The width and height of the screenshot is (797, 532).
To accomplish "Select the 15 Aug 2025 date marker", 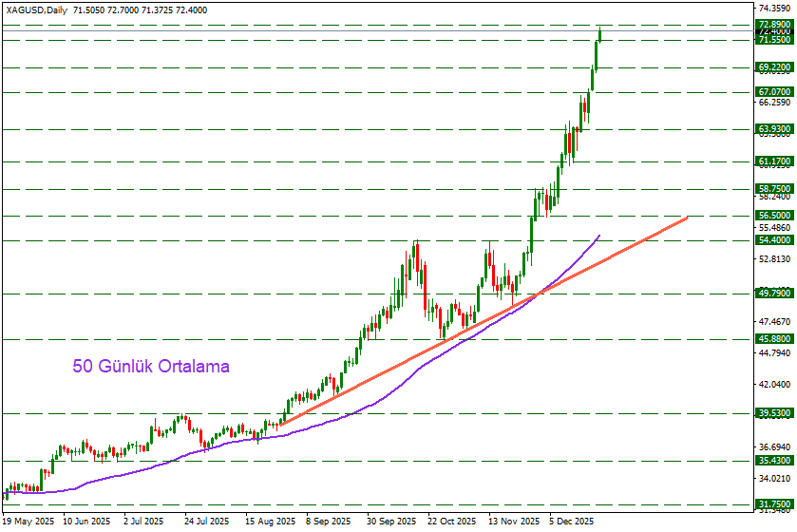I will 271,522.
